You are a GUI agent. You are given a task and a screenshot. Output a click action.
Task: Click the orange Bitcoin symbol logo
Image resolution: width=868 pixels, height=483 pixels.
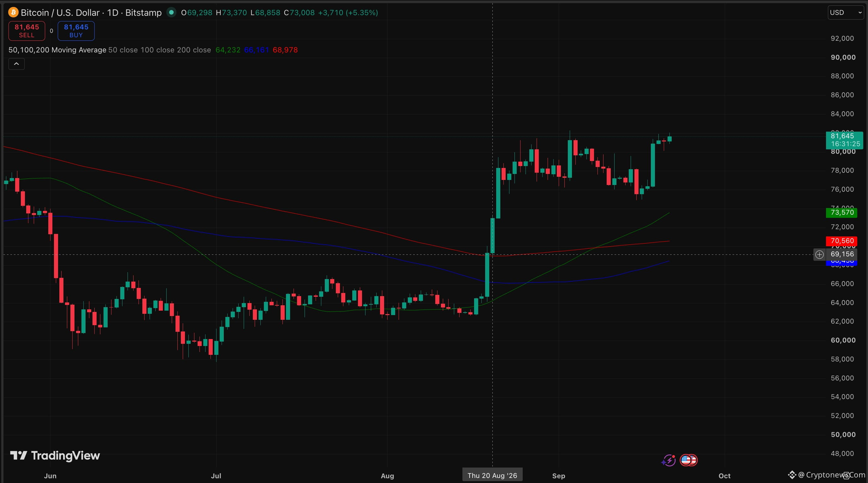pyautogui.click(x=13, y=13)
